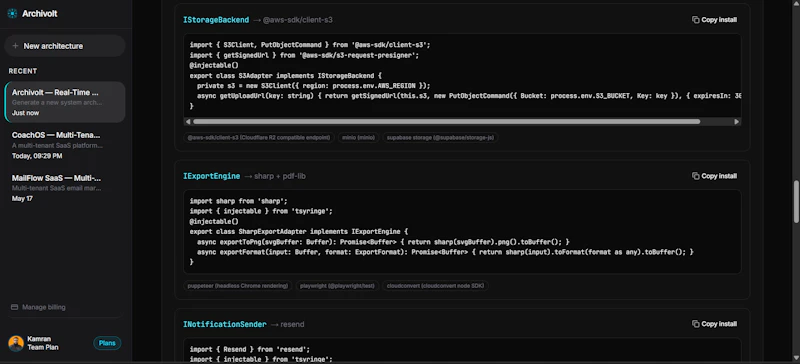The width and height of the screenshot is (800, 364).
Task: Select the minio (minio) alternative chip
Action: point(358,137)
